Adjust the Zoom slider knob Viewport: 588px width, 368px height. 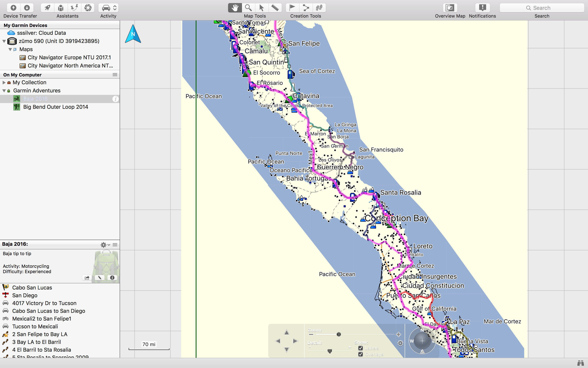coord(339,334)
